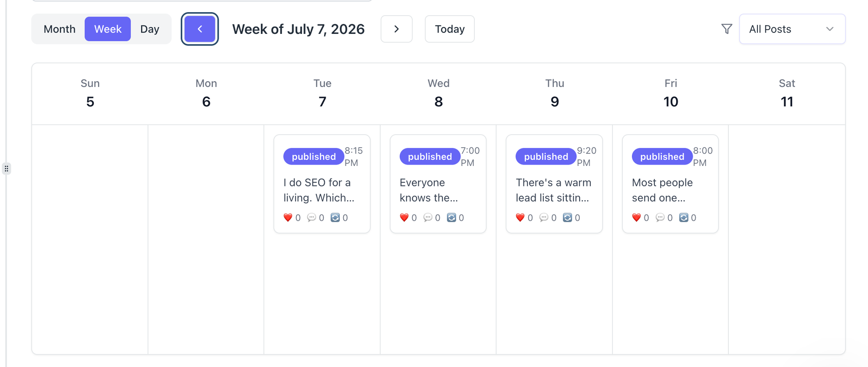Open the 'Everyone knows the...' post card
Viewport: 868px width, 367px height.
[438, 184]
